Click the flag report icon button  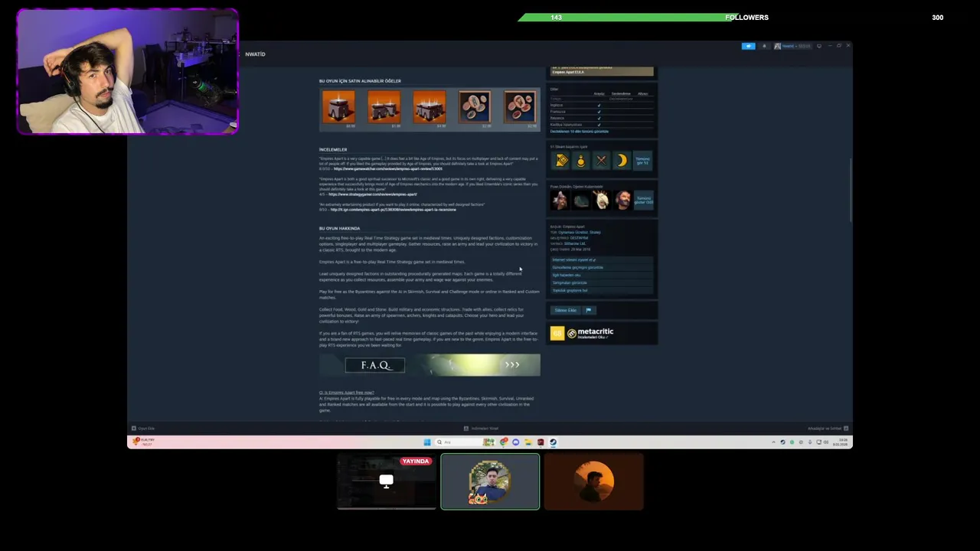(x=589, y=310)
